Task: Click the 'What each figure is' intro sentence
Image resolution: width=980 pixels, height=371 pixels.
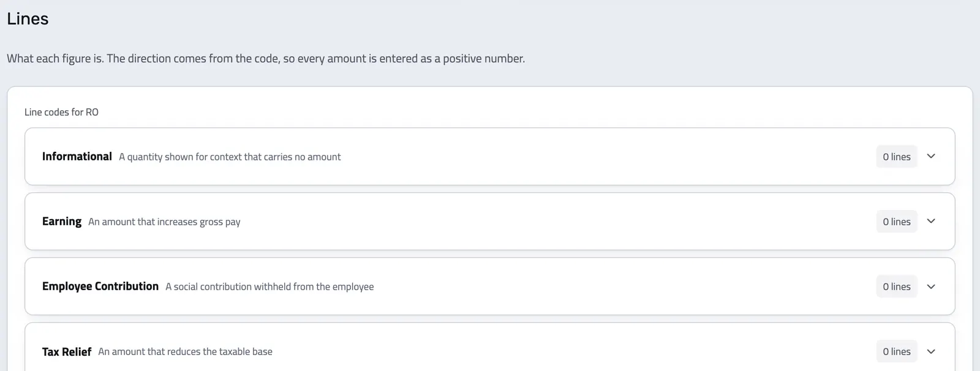Action: (266, 59)
